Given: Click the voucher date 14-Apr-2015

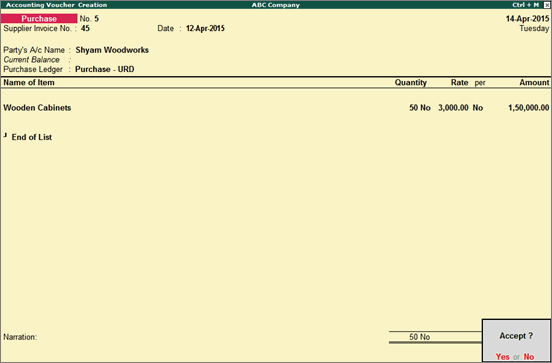Looking at the screenshot, I should click(527, 19).
